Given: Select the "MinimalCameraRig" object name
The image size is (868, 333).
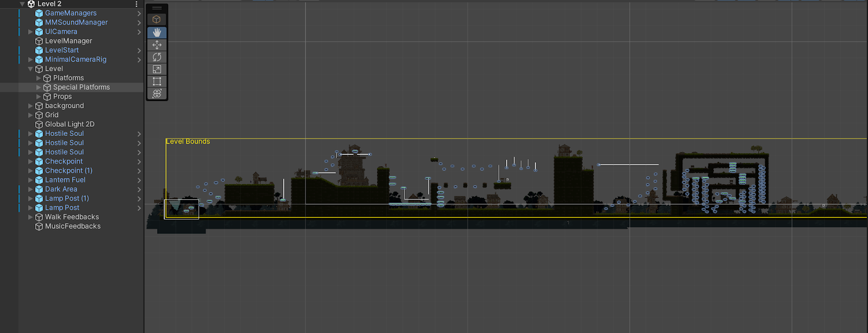Looking at the screenshot, I should pos(76,59).
